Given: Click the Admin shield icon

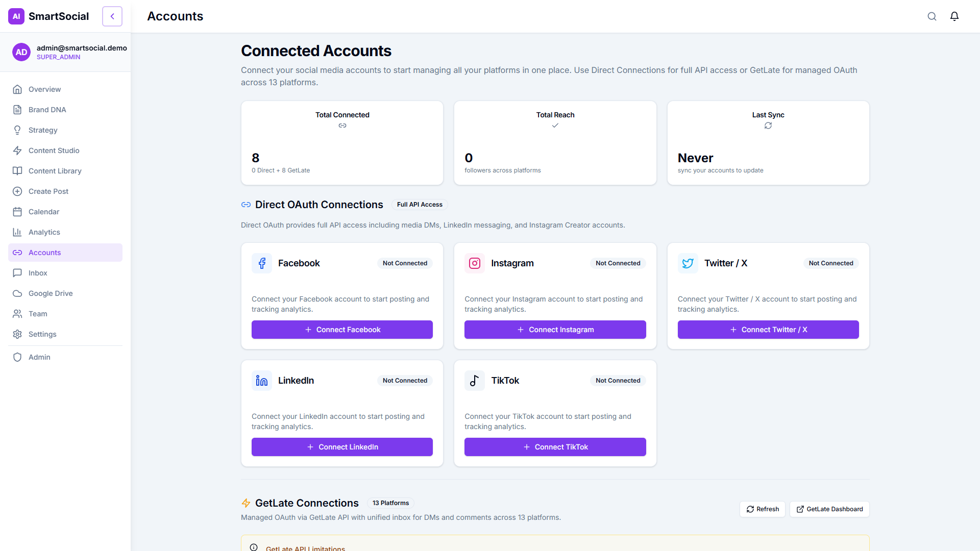Looking at the screenshot, I should (x=17, y=357).
